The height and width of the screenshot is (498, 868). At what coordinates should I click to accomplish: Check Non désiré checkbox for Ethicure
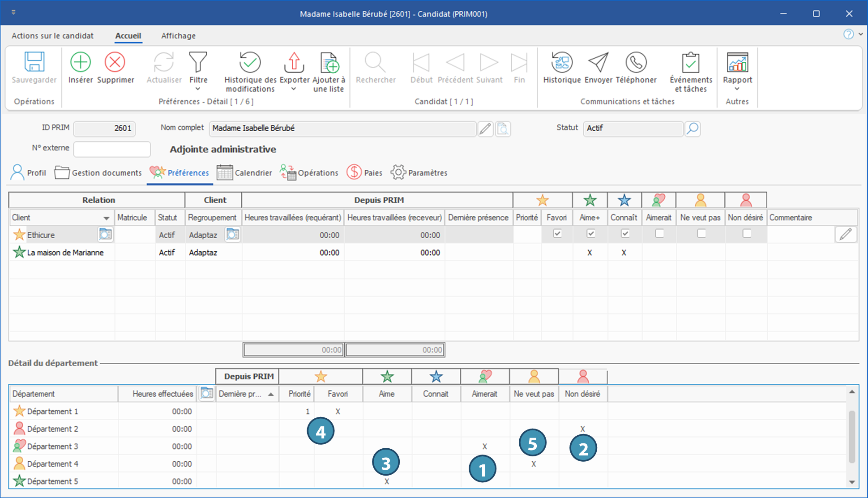747,234
